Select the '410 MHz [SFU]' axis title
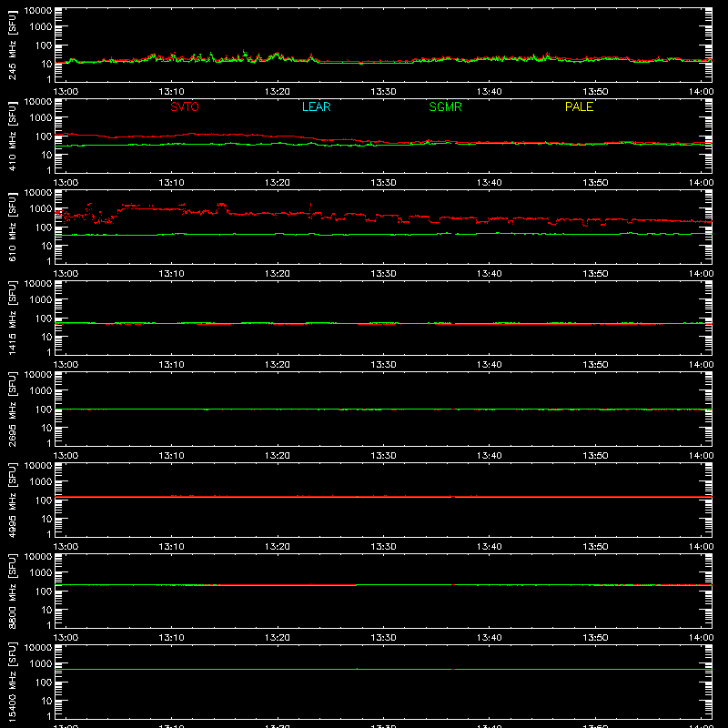Viewport: 728px width, 728px height. click(12, 136)
